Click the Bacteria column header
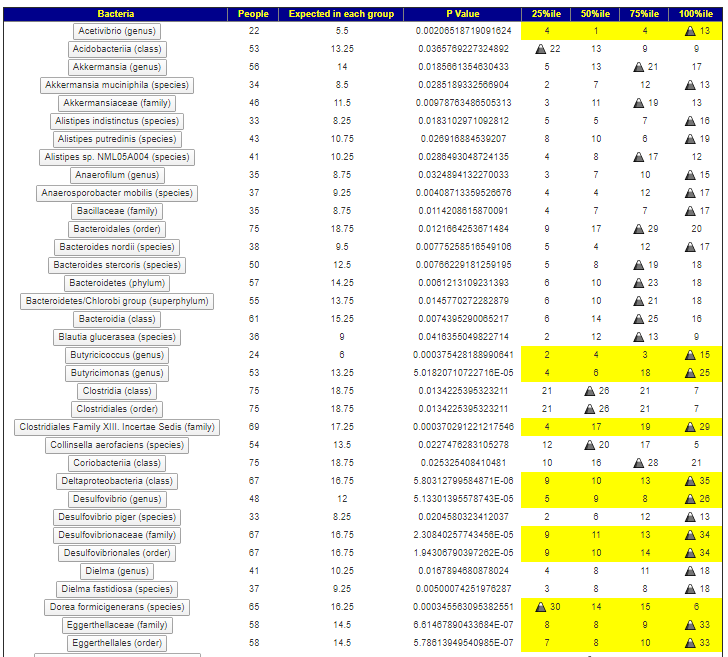Viewport: 728px width, 657px height. pos(116,14)
